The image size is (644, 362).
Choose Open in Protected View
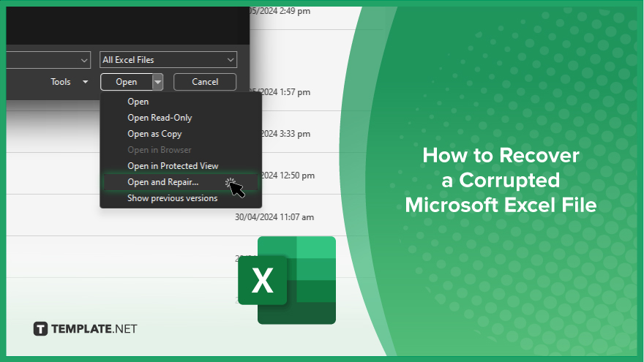[x=173, y=166]
